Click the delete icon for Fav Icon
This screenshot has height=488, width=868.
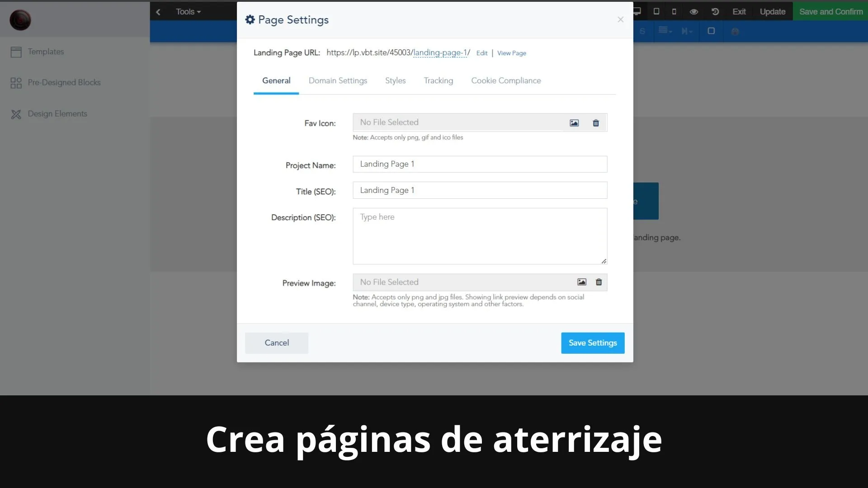pyautogui.click(x=595, y=122)
